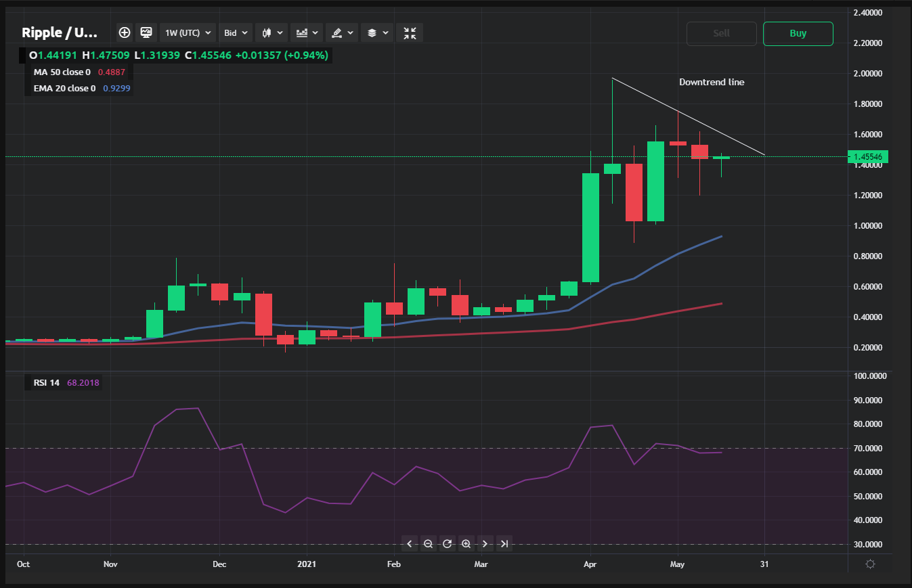Open the layers templates dropdown
This screenshot has width=912, height=588.
377,32
